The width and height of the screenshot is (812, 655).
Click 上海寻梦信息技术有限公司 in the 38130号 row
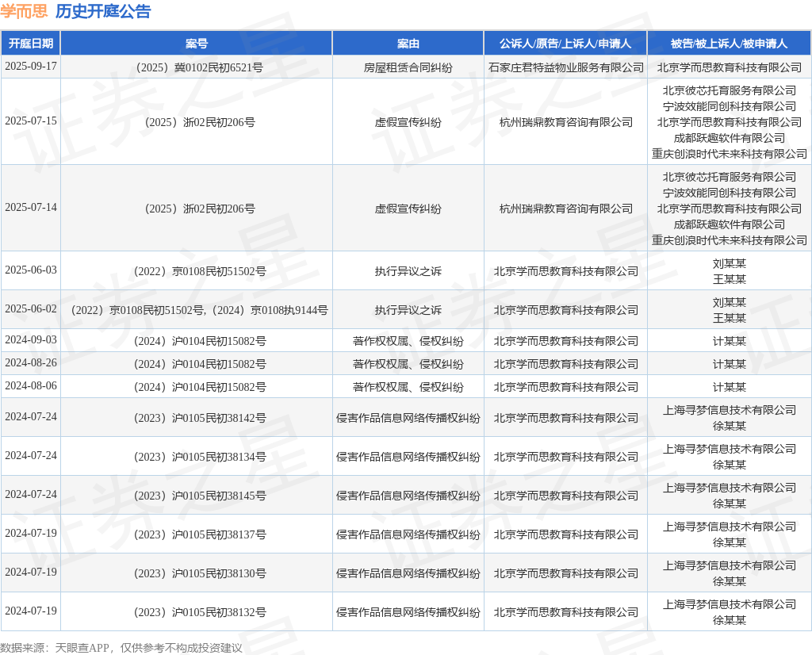tap(730, 565)
